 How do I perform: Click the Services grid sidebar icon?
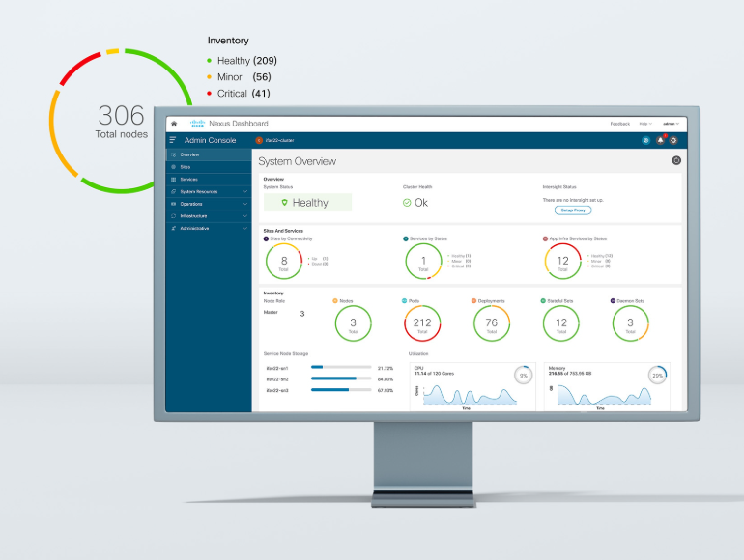(173, 180)
